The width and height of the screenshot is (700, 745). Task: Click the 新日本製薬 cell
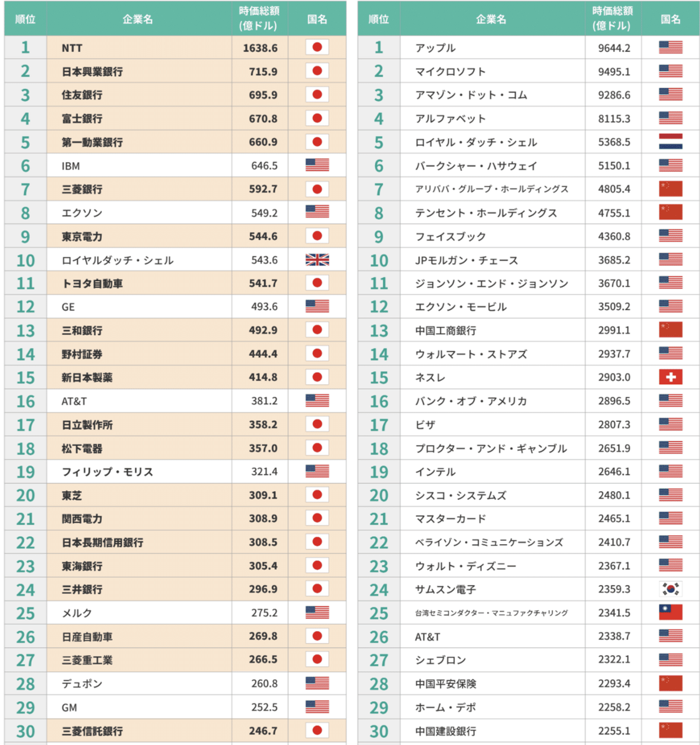click(x=87, y=377)
